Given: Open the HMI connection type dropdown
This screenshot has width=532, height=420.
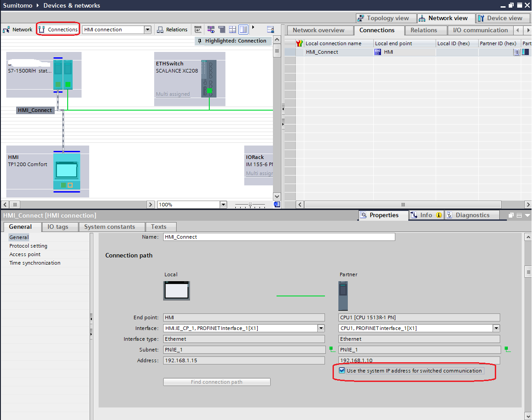Looking at the screenshot, I should 147,30.
